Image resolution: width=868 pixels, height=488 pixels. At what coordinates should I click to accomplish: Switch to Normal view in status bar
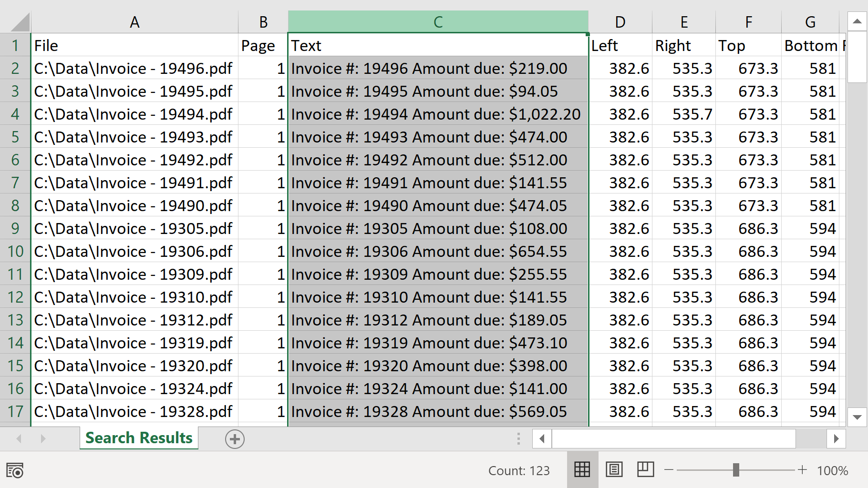(x=582, y=470)
